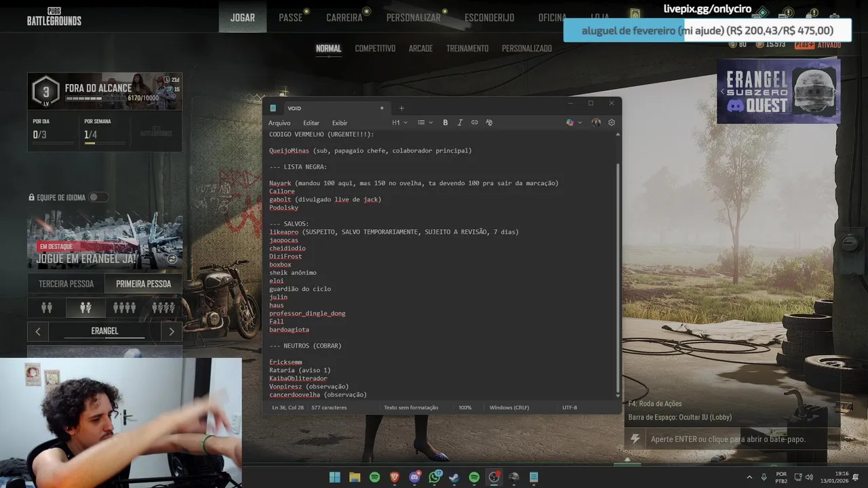Click the account avatar in Notepad
The image size is (868, 488).
pos(596,123)
